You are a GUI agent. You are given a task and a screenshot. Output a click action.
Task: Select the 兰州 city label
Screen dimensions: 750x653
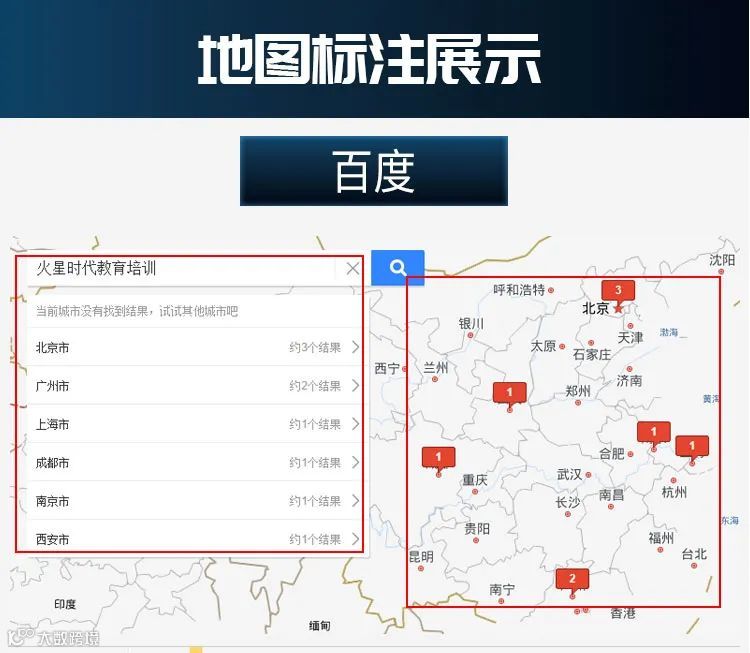(436, 368)
